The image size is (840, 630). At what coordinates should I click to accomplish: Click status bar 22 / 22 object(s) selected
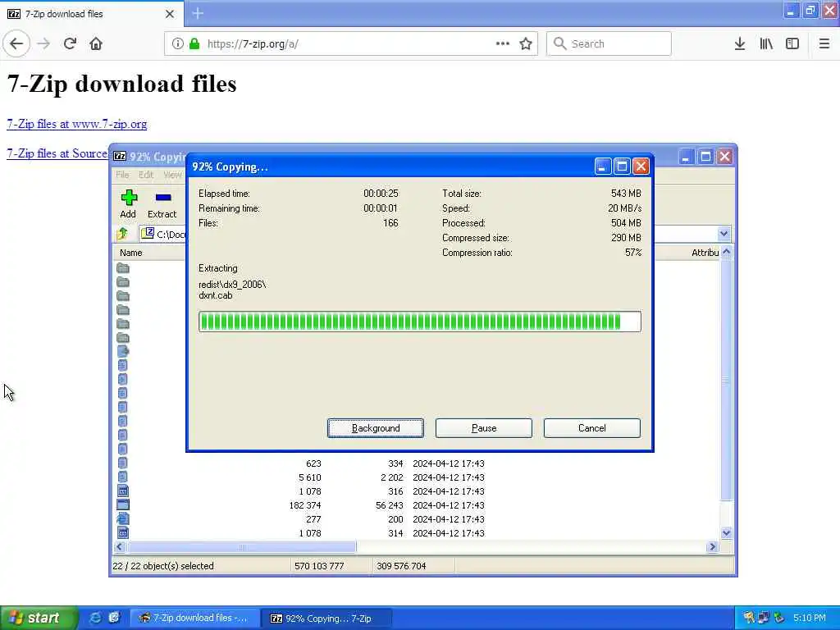(x=163, y=566)
